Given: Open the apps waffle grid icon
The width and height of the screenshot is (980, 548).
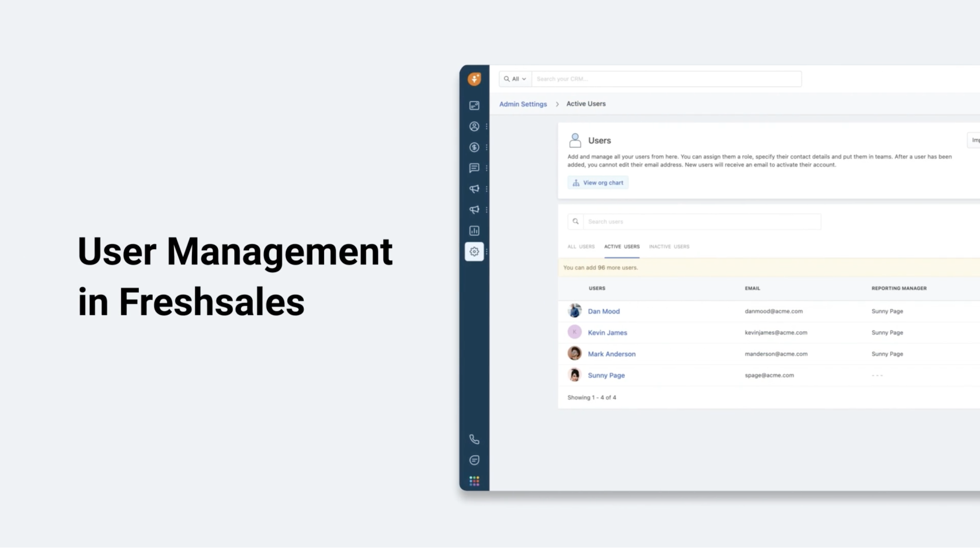Looking at the screenshot, I should [474, 480].
